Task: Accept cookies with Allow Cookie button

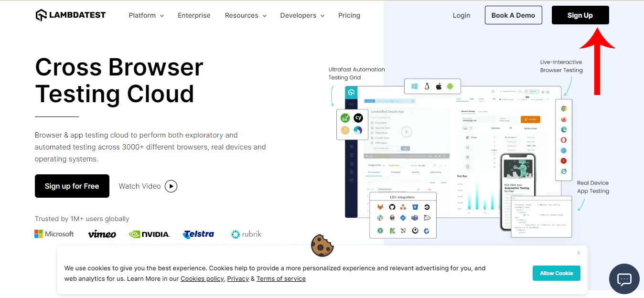Action: 557,273
